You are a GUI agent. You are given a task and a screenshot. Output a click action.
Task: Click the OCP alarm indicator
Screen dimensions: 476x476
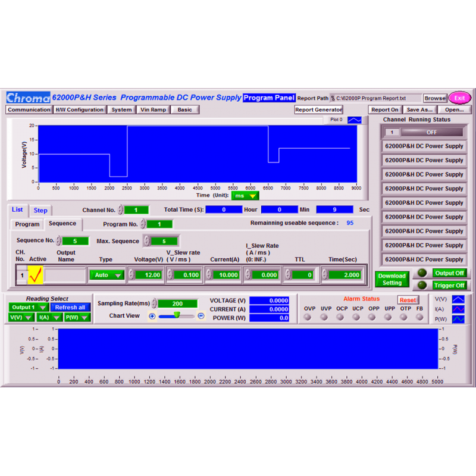(340, 317)
